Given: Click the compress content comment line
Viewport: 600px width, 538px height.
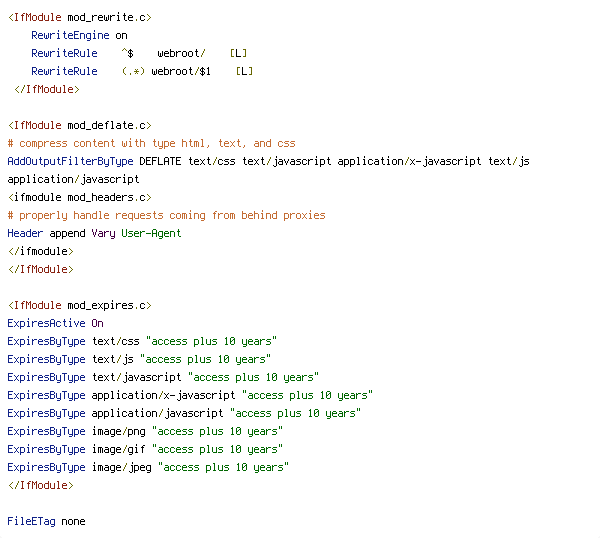Looking at the screenshot, I should tap(152, 143).
